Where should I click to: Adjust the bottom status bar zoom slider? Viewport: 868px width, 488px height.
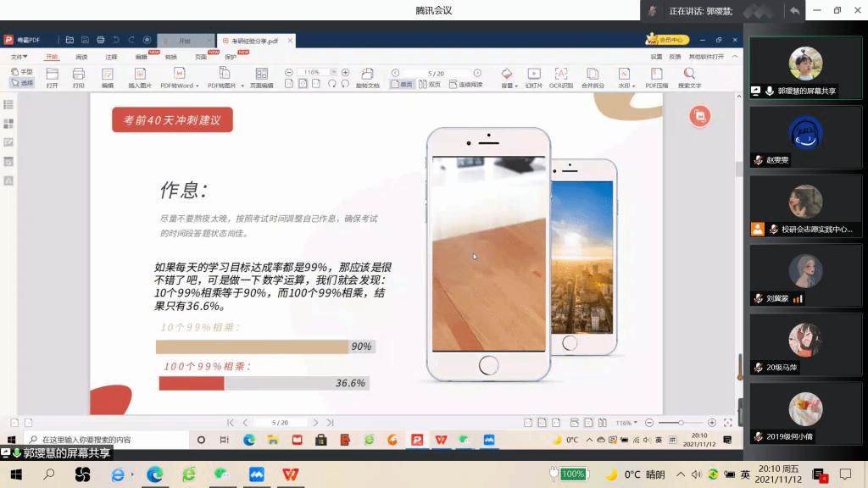point(681,423)
